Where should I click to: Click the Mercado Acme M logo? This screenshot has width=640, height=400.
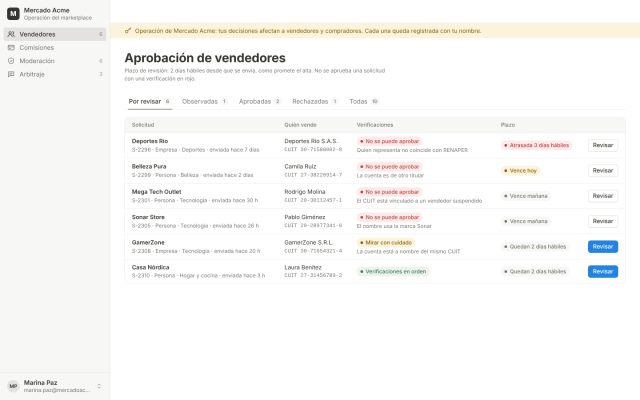click(13, 13)
